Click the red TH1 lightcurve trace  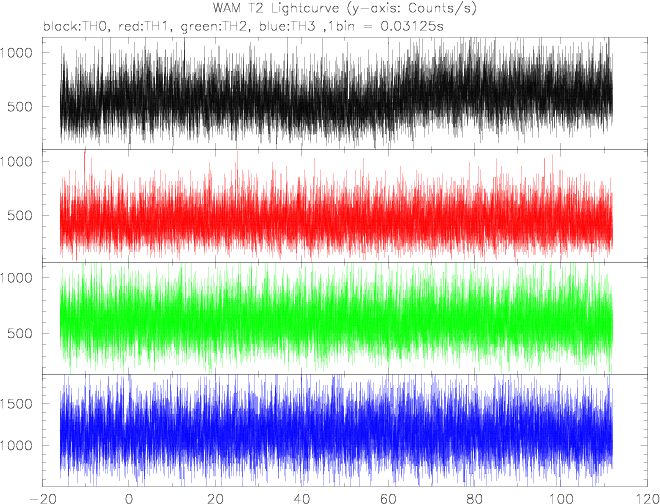[336, 206]
